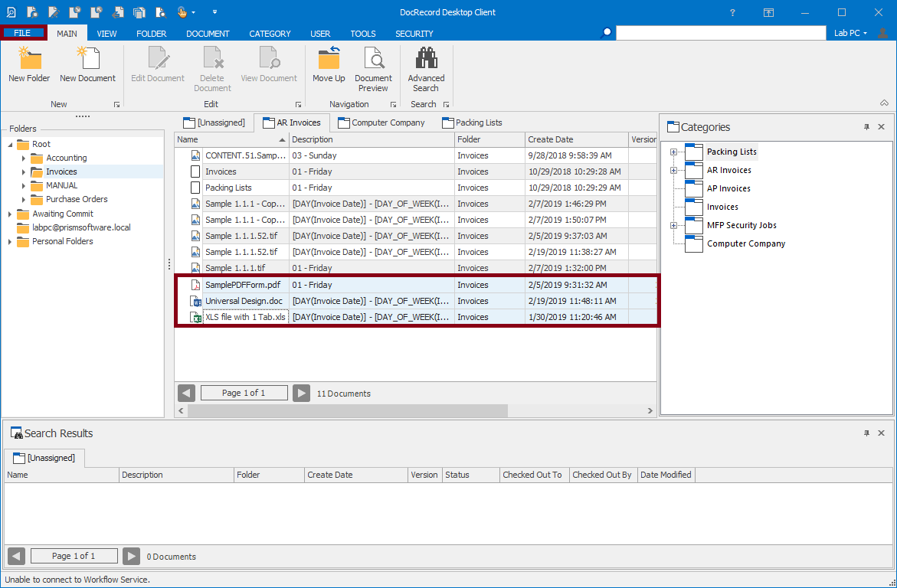Click the PDF icon of SamplePDFForm.pdf
The width and height of the screenshot is (897, 588).
[195, 285]
